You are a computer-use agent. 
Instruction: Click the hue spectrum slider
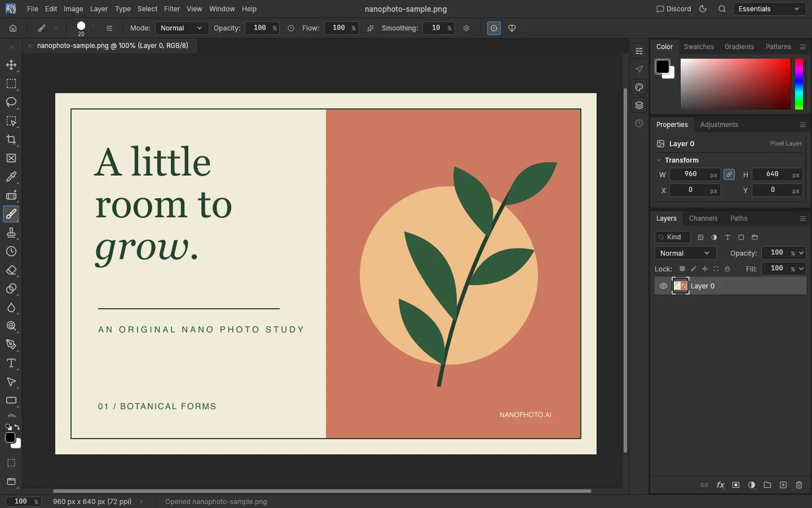coord(799,84)
